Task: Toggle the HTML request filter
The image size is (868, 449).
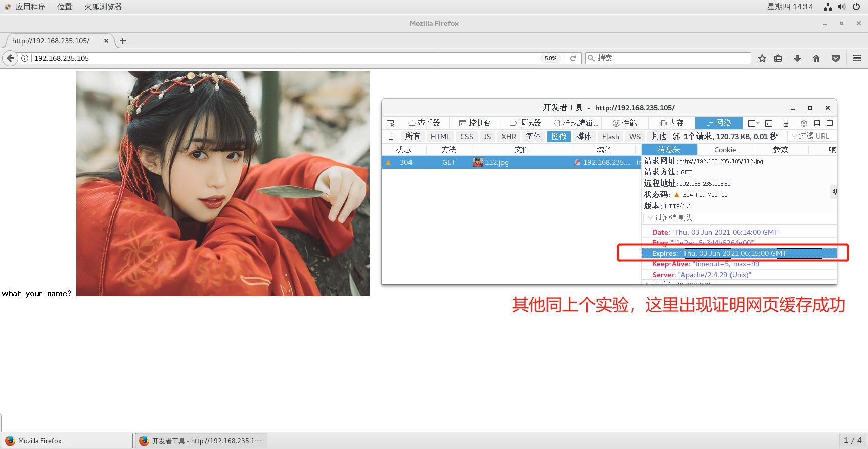Action: tap(440, 137)
